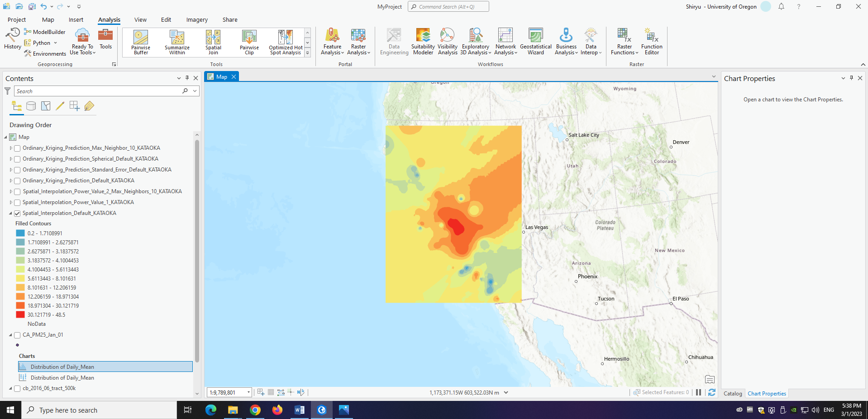Launch the Spatial Join tool
Image resolution: width=868 pixels, height=419 pixels.
tap(213, 42)
